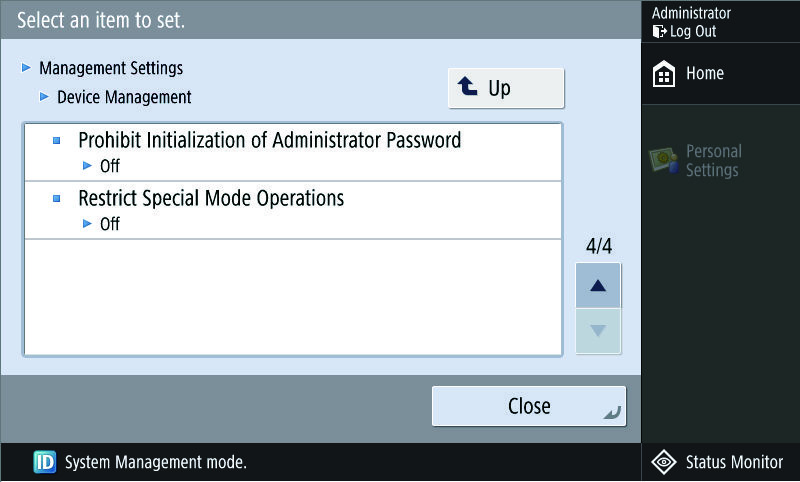Open Status Monitor eye icon
The width and height of the screenshot is (800, 482).
[x=664, y=462]
